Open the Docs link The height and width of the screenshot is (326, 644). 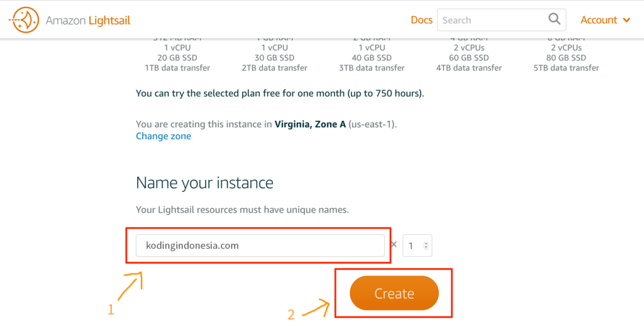click(x=421, y=20)
